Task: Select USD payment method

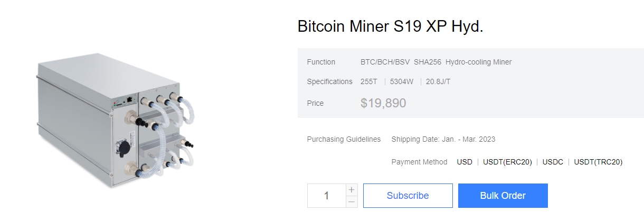Action: point(465,162)
